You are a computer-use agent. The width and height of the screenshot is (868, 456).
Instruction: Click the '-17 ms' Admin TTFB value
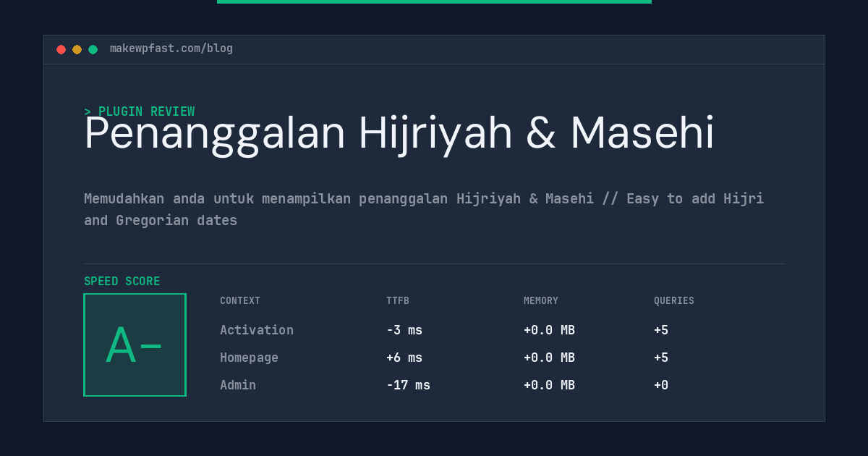[x=408, y=385]
